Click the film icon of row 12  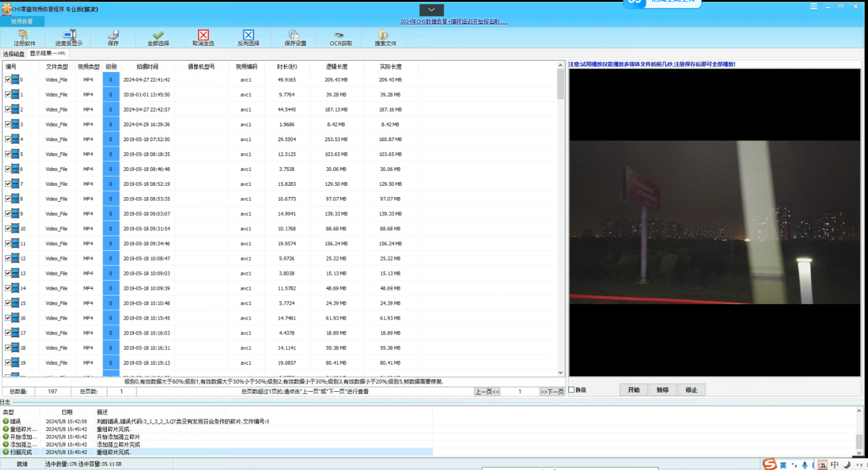coord(15,258)
